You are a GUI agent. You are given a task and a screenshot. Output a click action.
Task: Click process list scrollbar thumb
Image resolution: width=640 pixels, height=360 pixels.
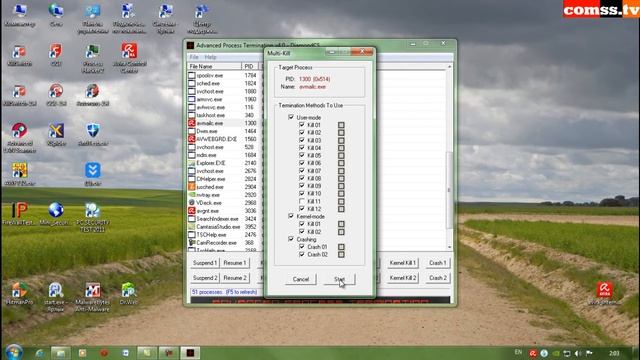(x=449, y=190)
